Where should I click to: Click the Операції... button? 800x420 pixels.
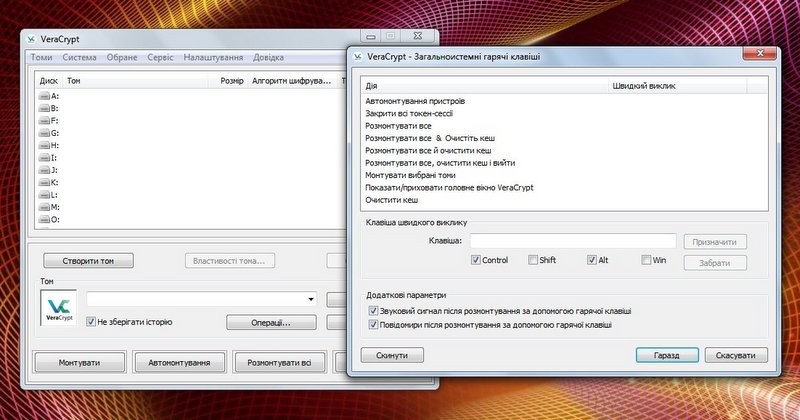click(x=271, y=323)
